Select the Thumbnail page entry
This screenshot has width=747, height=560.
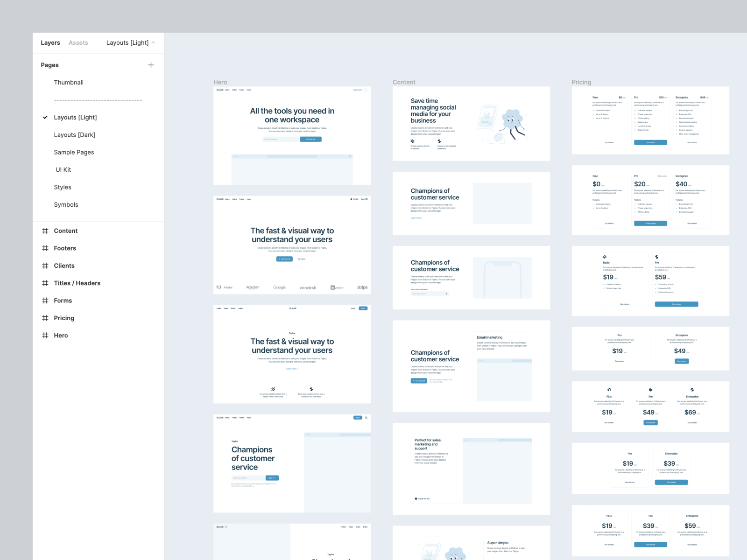coord(69,82)
